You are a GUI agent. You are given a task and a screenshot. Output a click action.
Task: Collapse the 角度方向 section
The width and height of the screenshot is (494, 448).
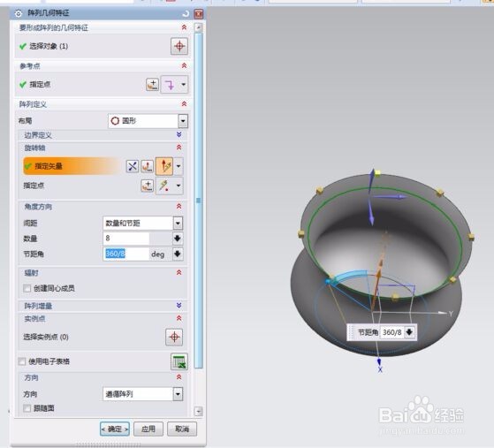(179, 207)
